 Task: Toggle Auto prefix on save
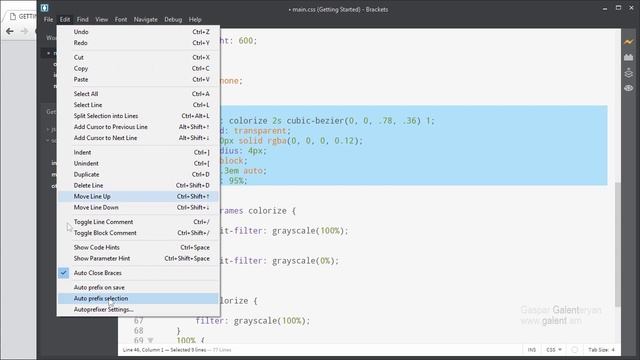(138, 287)
